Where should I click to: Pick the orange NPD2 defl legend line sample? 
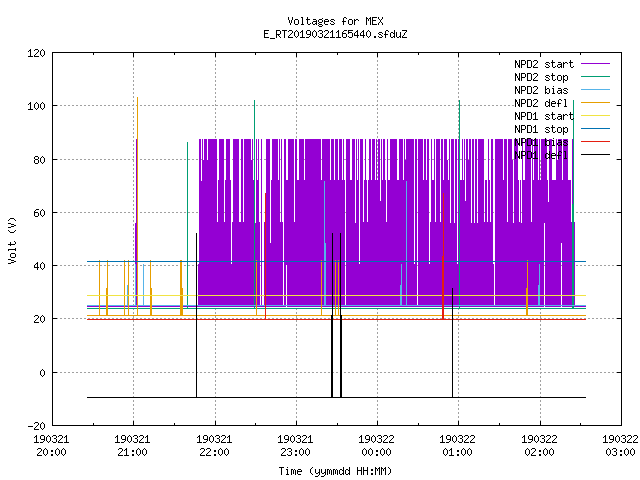click(x=595, y=102)
